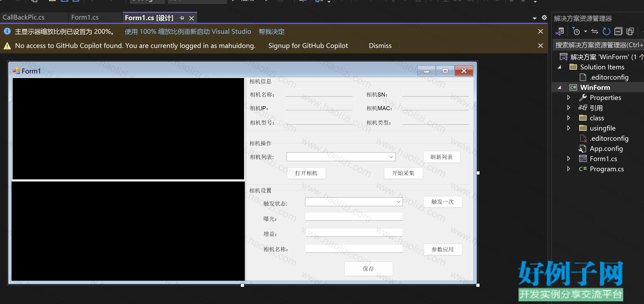Collapse all items in Solution Explorer
The image size is (644, 304).
pyautogui.click(x=618, y=32)
